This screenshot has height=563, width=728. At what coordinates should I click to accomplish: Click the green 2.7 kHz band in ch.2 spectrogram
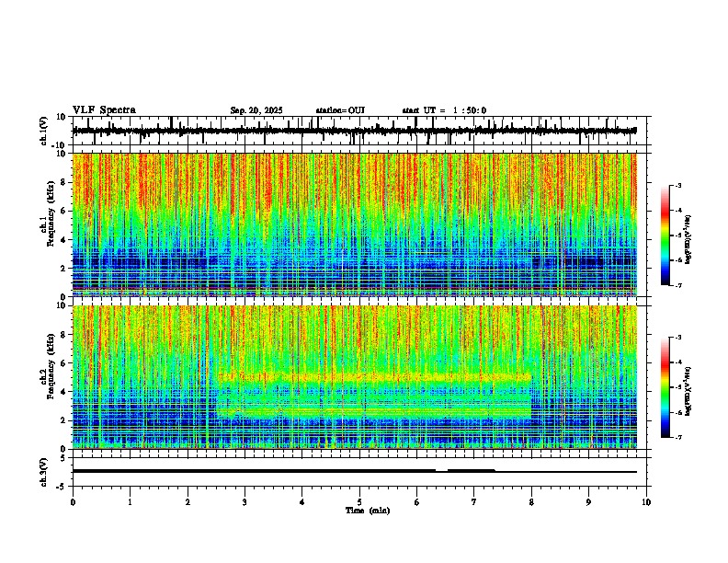tap(374, 410)
